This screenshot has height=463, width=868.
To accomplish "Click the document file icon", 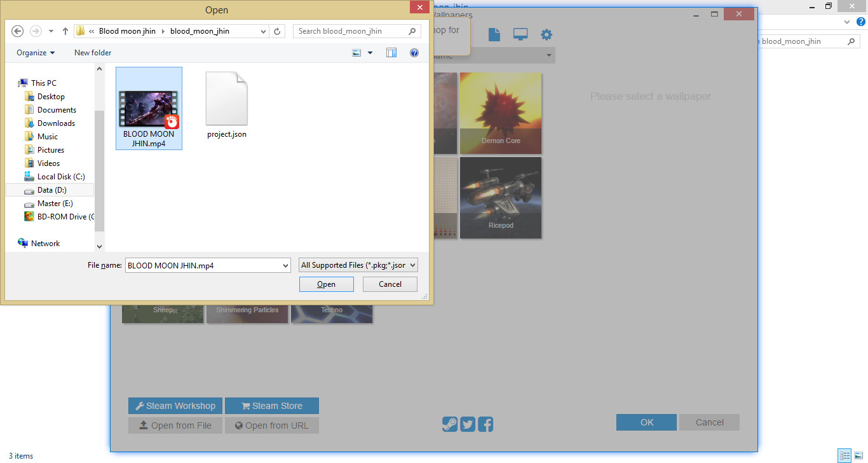I will 494,34.
